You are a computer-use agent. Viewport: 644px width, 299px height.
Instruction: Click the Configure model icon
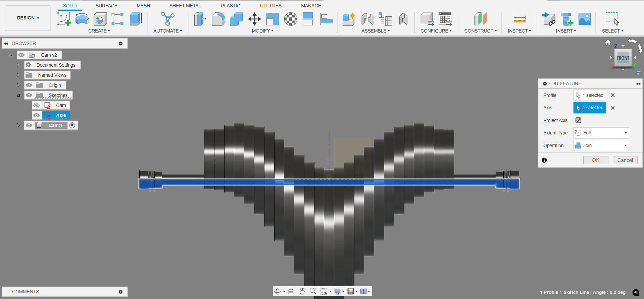[427, 19]
